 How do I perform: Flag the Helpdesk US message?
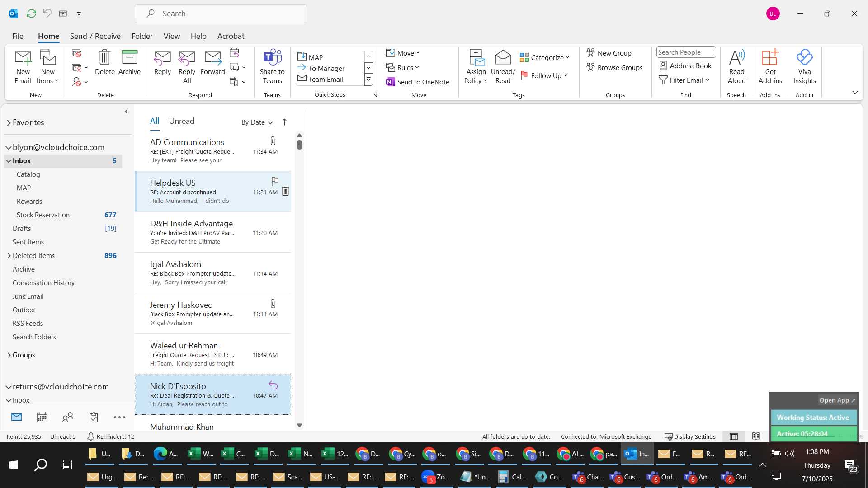click(275, 181)
